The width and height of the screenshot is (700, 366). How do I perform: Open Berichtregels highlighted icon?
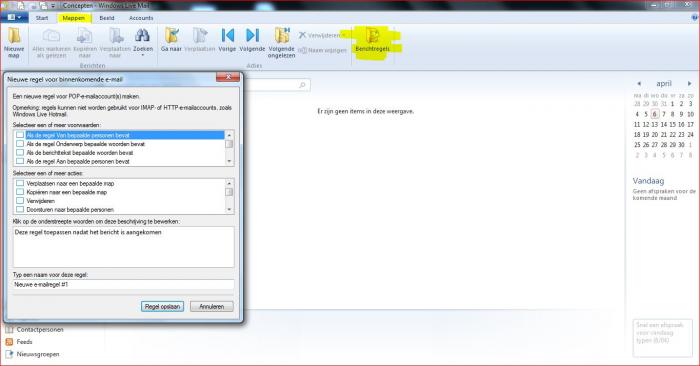point(372,35)
